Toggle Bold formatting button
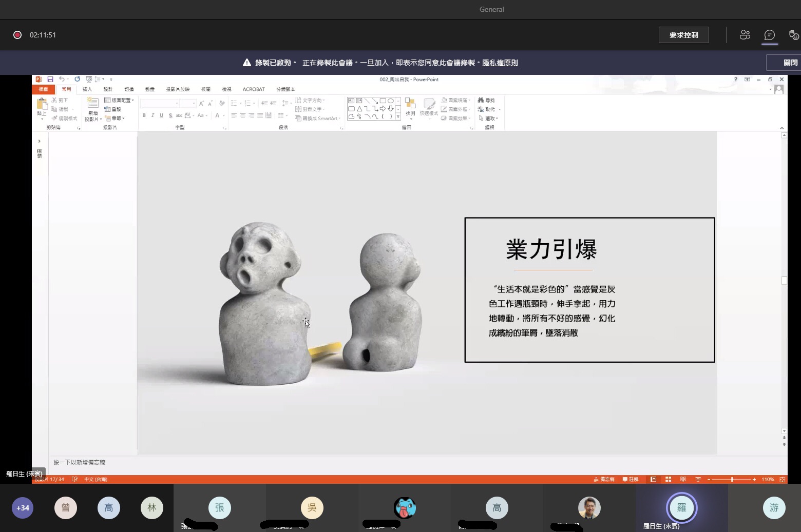This screenshot has width=801, height=532. pyautogui.click(x=144, y=115)
